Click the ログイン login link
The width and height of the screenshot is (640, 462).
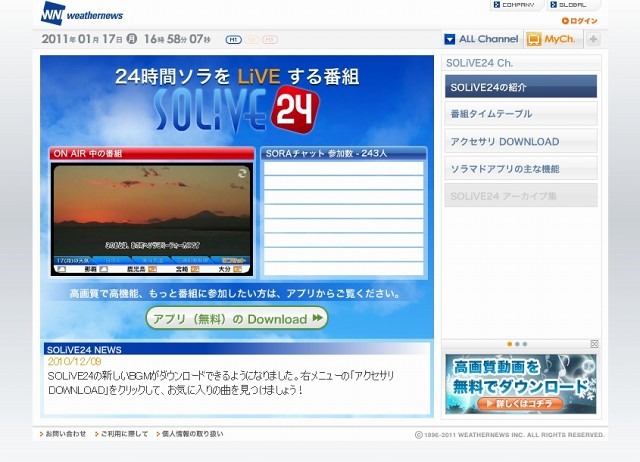click(580, 21)
